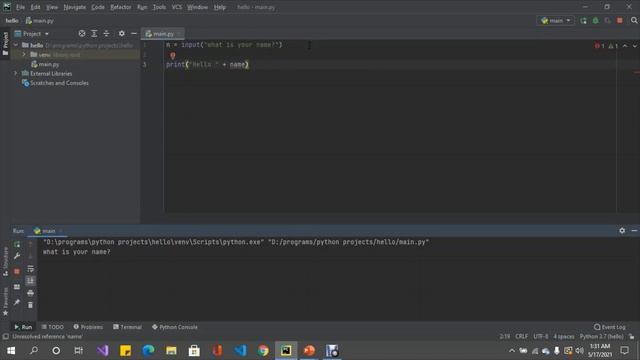Open File Explorer from the taskbar
This screenshot has width=640, height=360.
(171, 350)
